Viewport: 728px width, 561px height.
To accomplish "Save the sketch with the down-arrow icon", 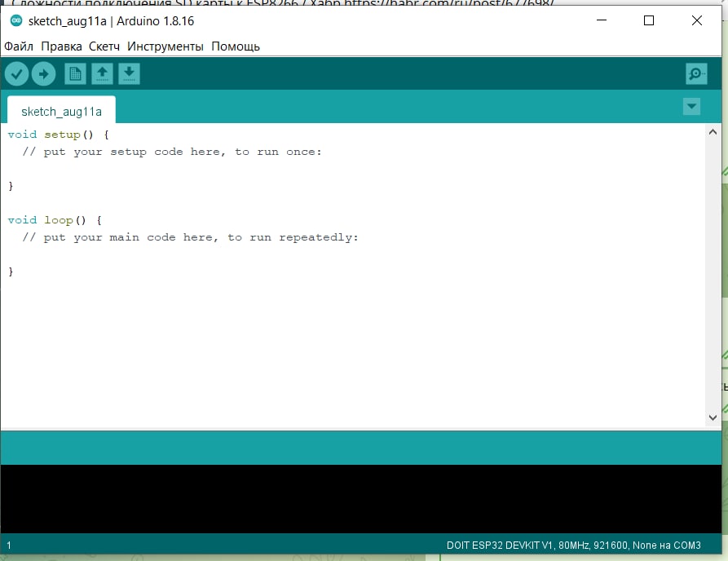I will click(x=129, y=74).
